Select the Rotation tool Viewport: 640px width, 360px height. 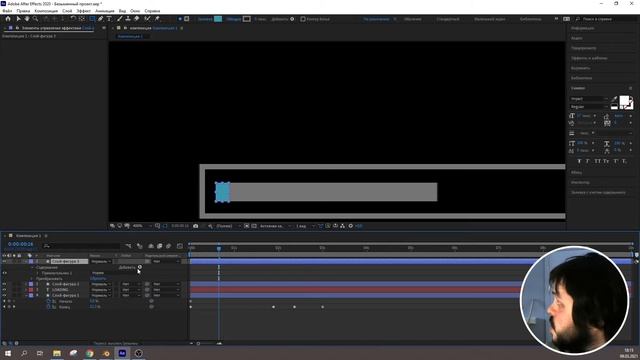pos(73,19)
